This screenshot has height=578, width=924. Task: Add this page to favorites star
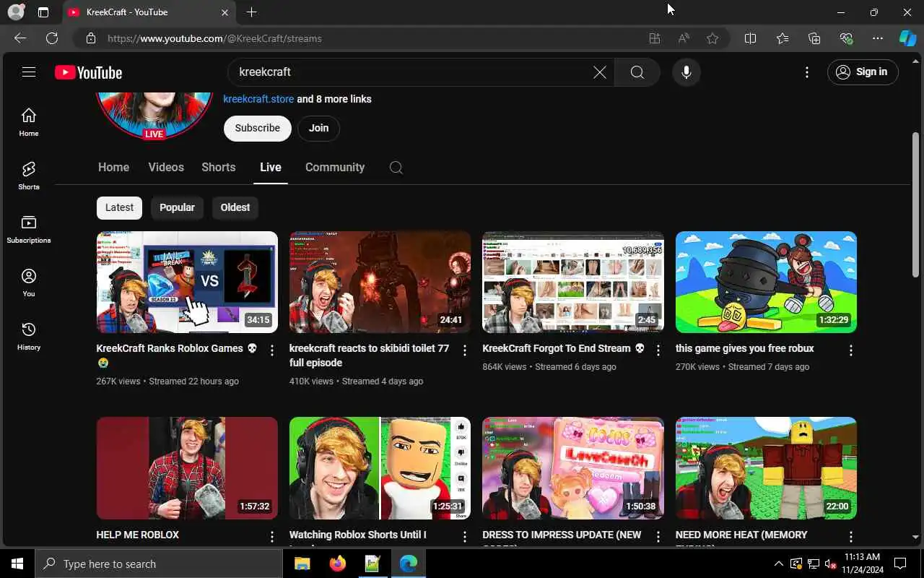[712, 38]
